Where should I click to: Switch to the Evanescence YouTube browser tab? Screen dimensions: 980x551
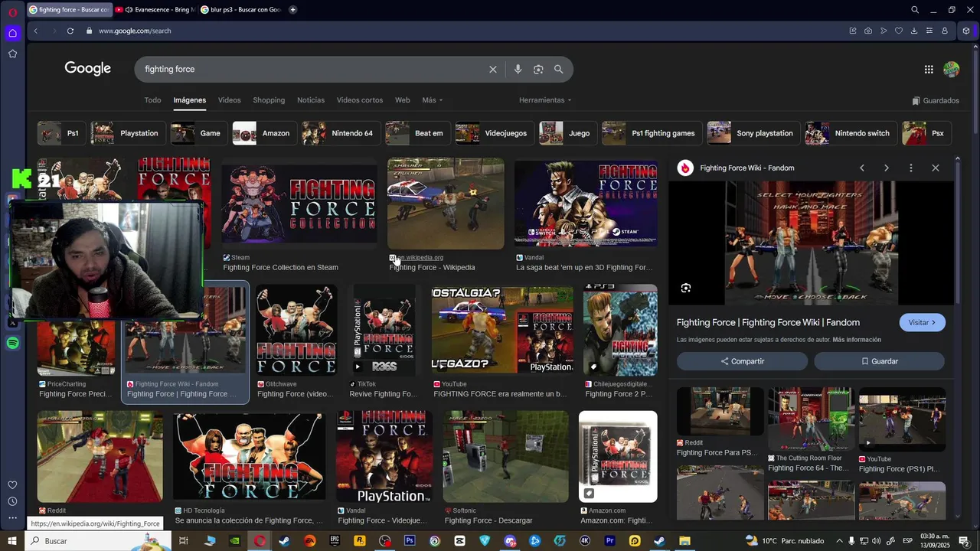[x=154, y=10]
